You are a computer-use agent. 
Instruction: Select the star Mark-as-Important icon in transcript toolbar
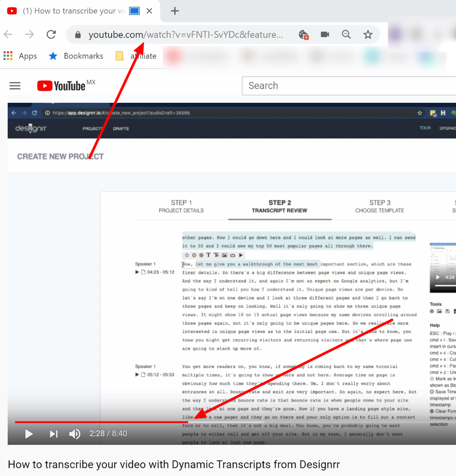(x=186, y=255)
